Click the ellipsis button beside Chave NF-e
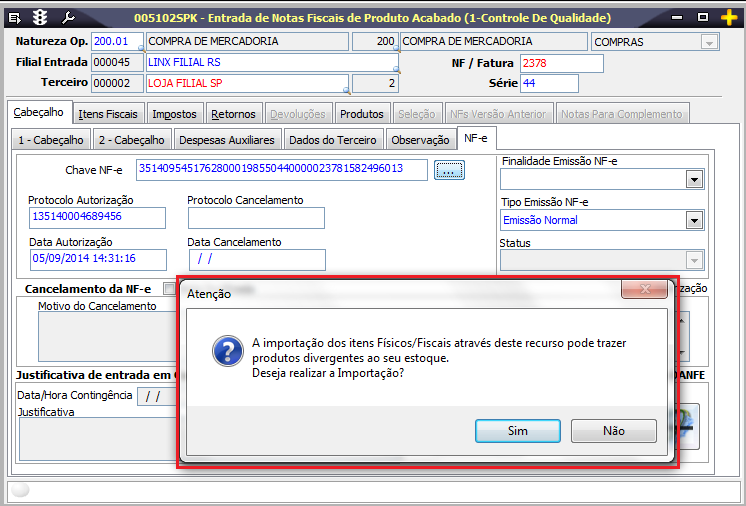This screenshot has height=506, width=746. click(449, 170)
